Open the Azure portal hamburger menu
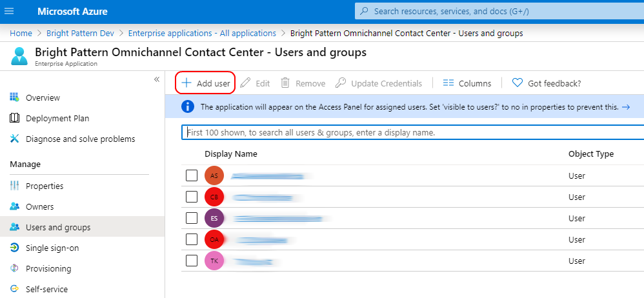 [8, 11]
